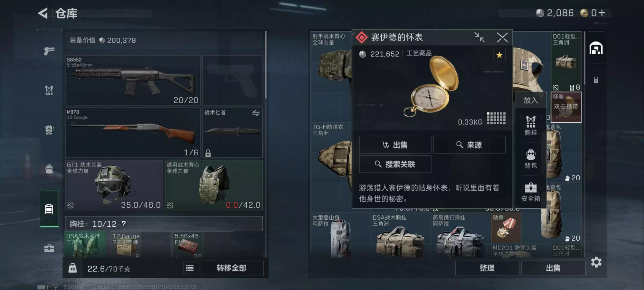The image size is (644, 290).
Task: Open the backpack sidebar category icon
Action: (x=49, y=169)
